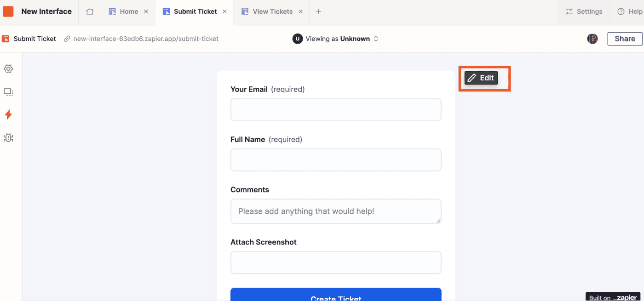Screen dimensions: 644x301
Task: Click inside the Your Email input field
Action: 336,110
